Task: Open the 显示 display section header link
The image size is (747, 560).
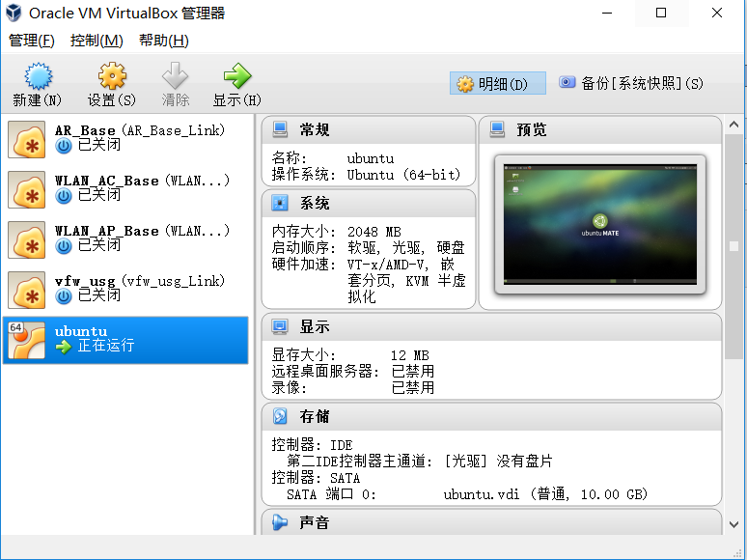Action: tap(315, 327)
